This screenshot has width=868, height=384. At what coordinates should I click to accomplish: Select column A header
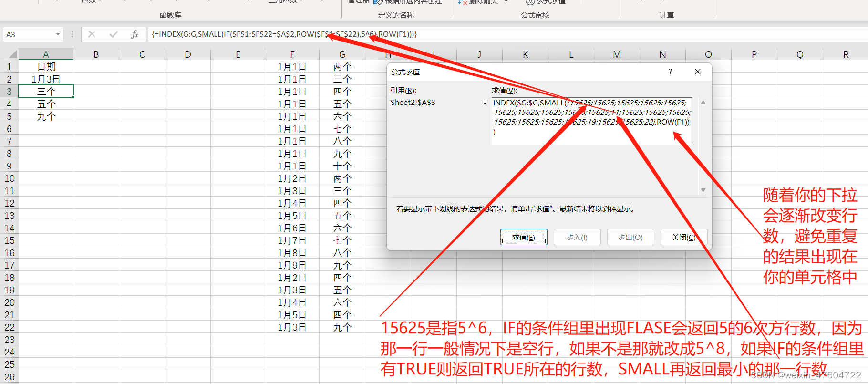(x=46, y=54)
